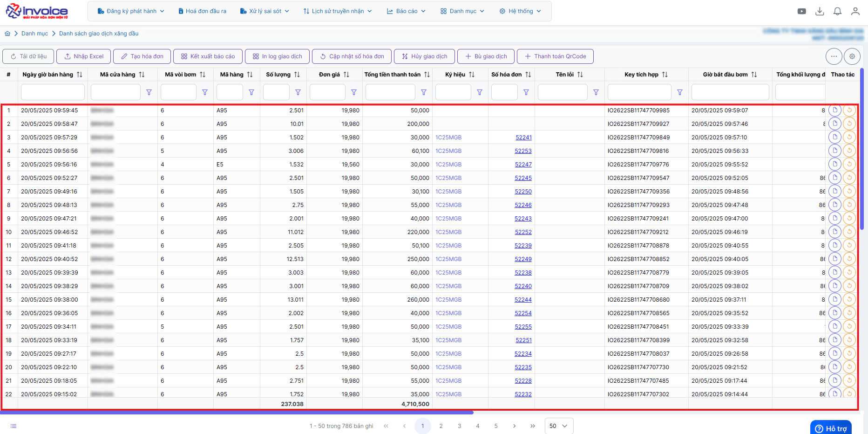The height and width of the screenshot is (434, 868).
Task: Click Cập nhật số hóa đơn button
Action: click(352, 56)
